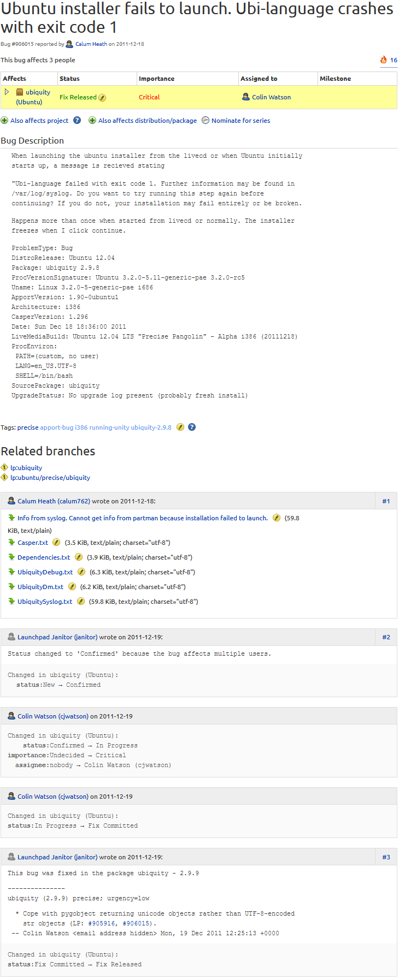Click the Nominate for series icon
The width and height of the screenshot is (399, 980).
pos(206,120)
